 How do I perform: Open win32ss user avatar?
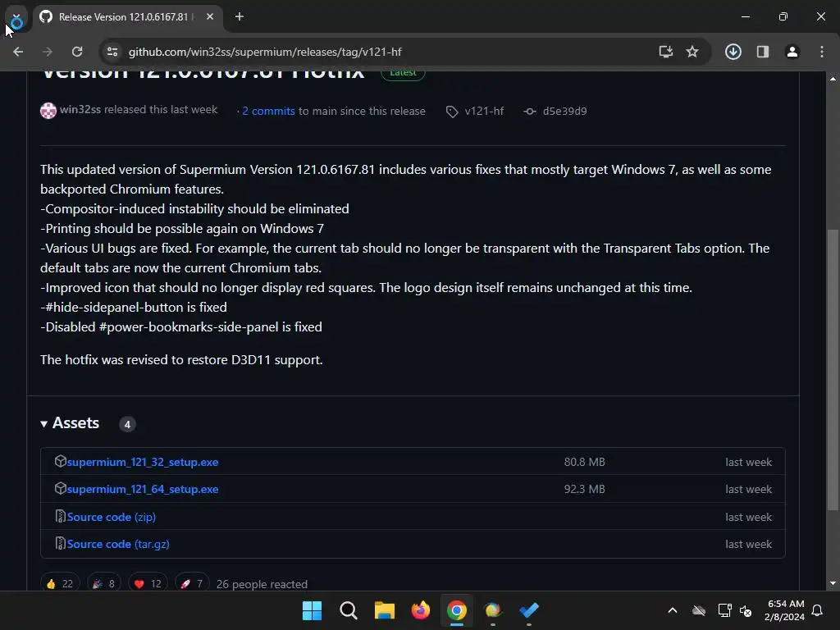coord(48,111)
